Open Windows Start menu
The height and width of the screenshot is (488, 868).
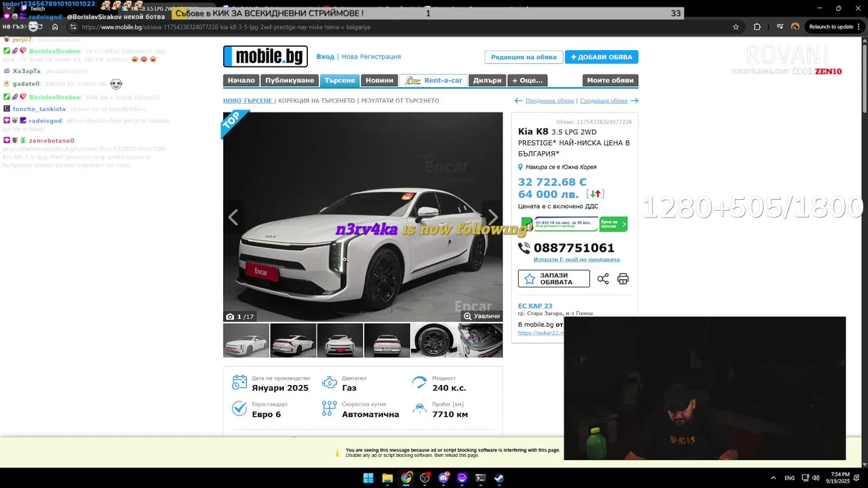(368, 478)
